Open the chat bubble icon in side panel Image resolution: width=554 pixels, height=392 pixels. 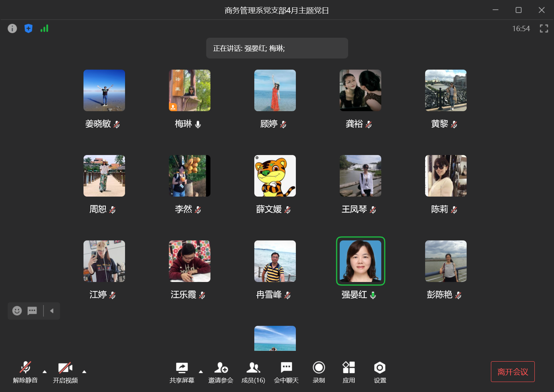32,311
